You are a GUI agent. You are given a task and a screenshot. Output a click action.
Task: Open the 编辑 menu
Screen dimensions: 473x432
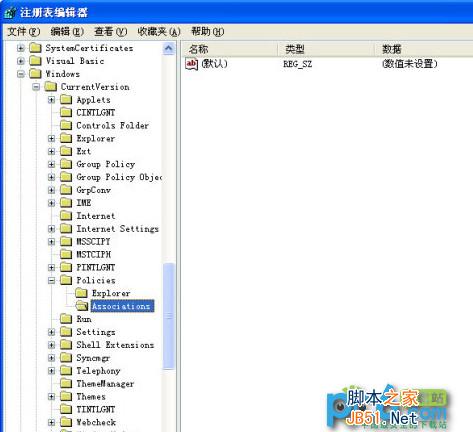(67, 32)
